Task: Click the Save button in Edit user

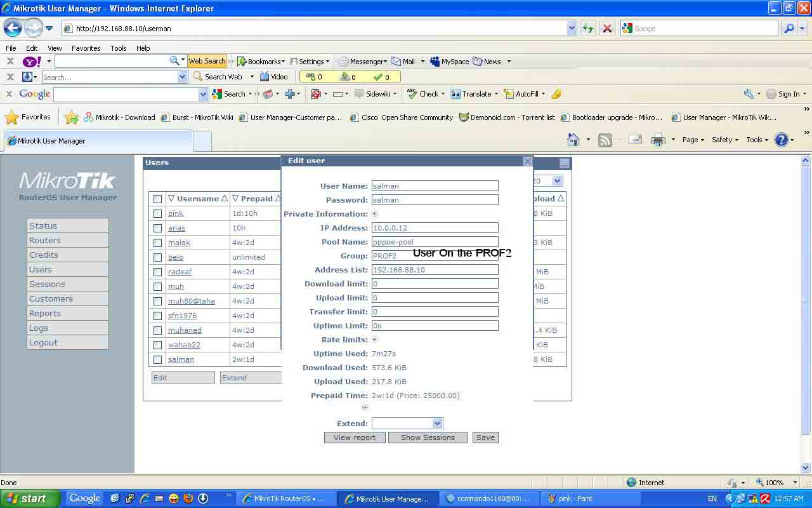Action: coord(485,438)
